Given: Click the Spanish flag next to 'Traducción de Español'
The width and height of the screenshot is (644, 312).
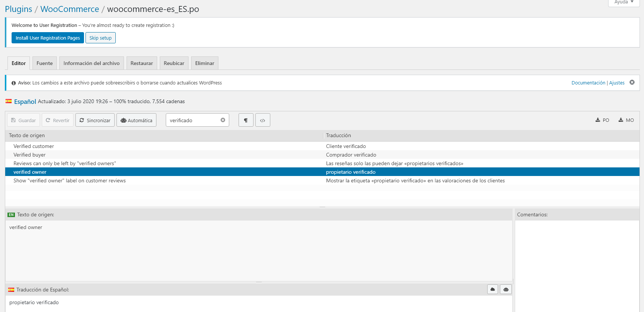Looking at the screenshot, I should pyautogui.click(x=11, y=290).
